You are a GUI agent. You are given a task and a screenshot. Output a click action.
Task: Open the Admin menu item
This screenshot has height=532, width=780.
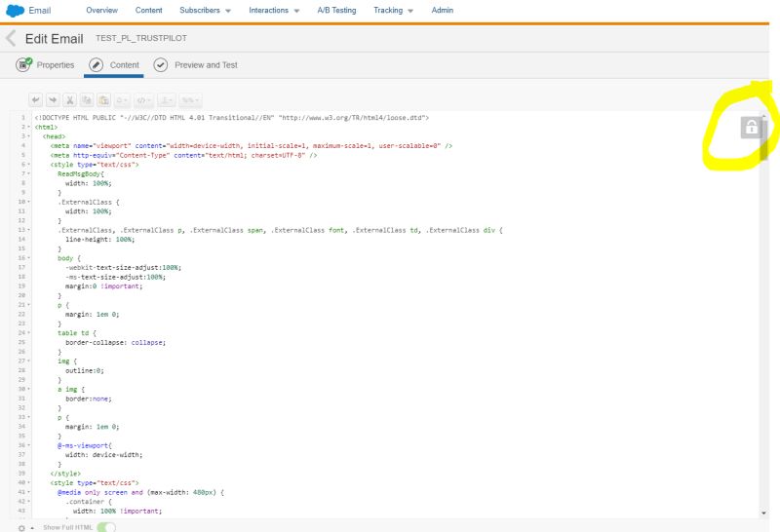click(x=443, y=11)
